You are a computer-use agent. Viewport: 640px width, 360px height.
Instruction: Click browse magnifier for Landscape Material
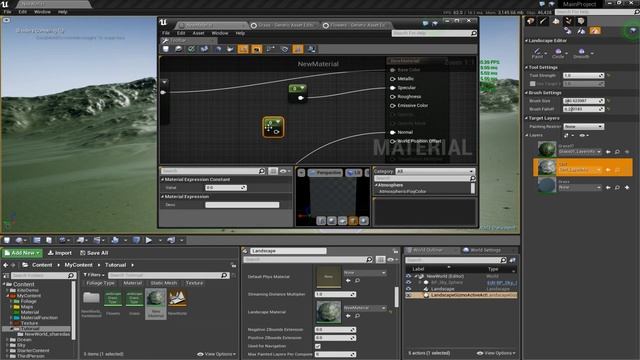tap(357, 316)
